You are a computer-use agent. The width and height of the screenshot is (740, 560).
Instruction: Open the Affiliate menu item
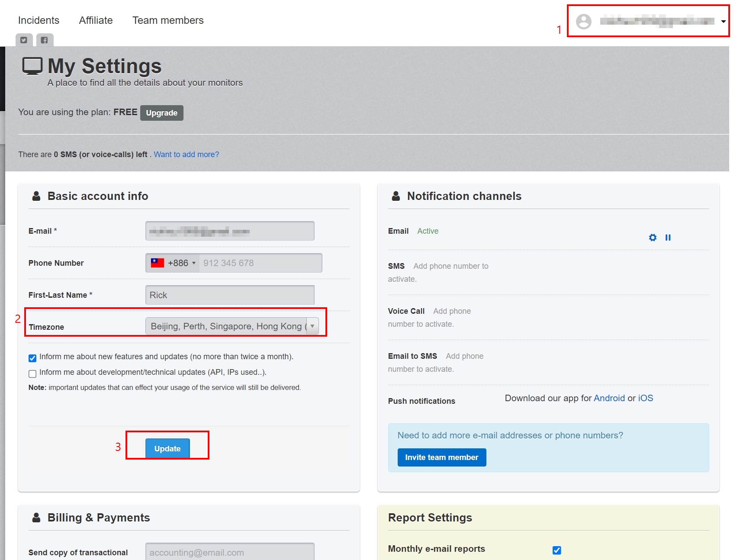pyautogui.click(x=96, y=20)
